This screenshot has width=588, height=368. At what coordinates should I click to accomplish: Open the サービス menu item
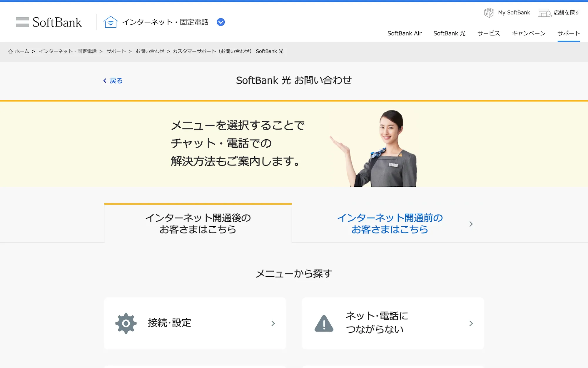pyautogui.click(x=489, y=34)
